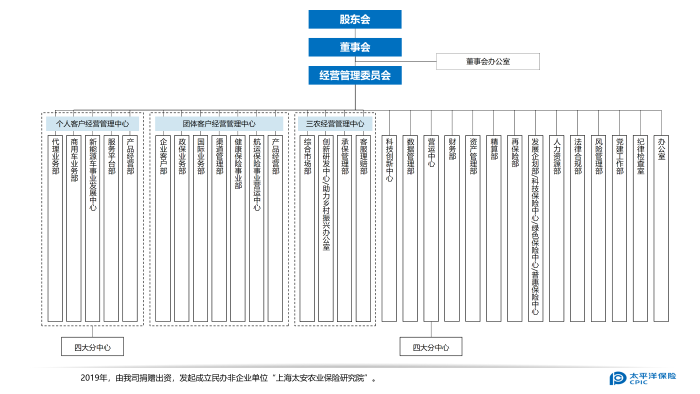The height and width of the screenshot is (394, 700).
Task: Select the 风险管理部 column
Action: tap(599, 228)
